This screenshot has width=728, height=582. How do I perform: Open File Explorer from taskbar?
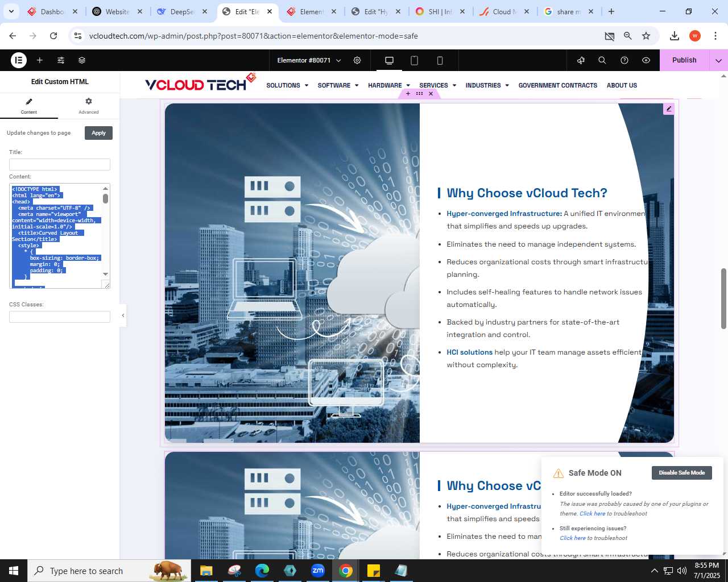[206, 571]
